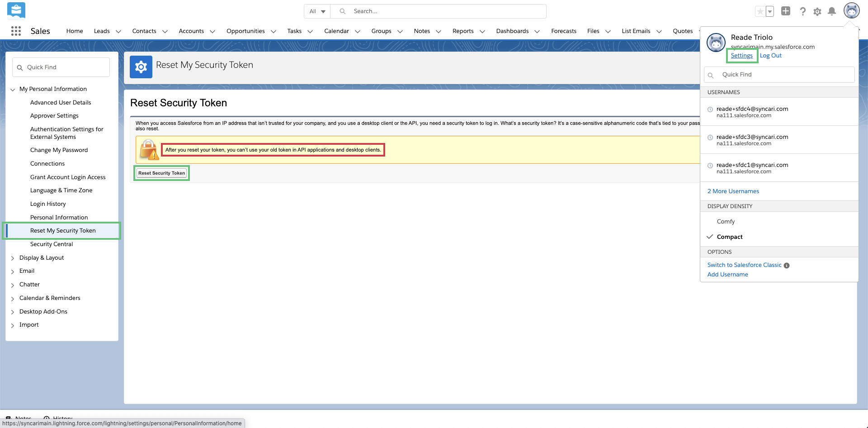Collapse the My Personal Information section
This screenshot has width=868, height=428.
point(13,90)
